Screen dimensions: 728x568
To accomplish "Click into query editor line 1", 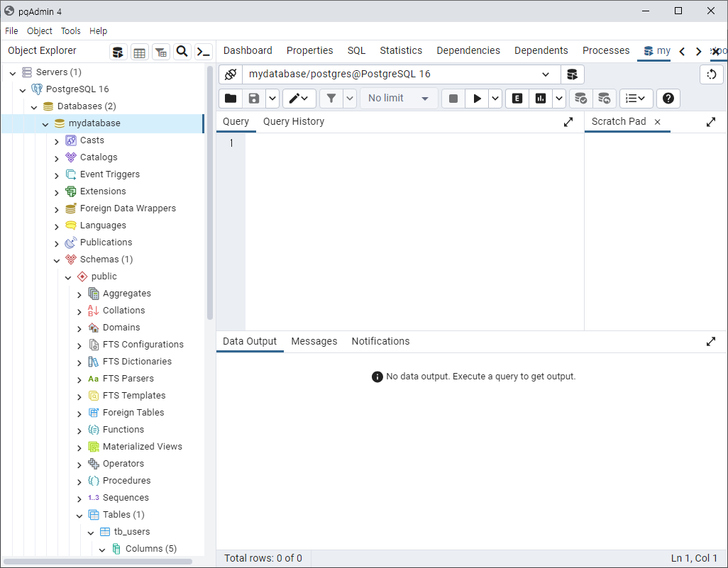I will click(x=414, y=143).
